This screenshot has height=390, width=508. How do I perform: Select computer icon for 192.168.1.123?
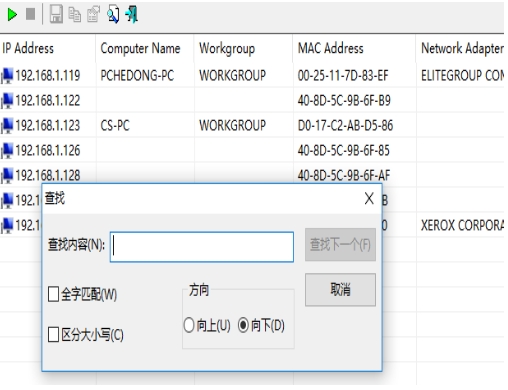(x=7, y=126)
